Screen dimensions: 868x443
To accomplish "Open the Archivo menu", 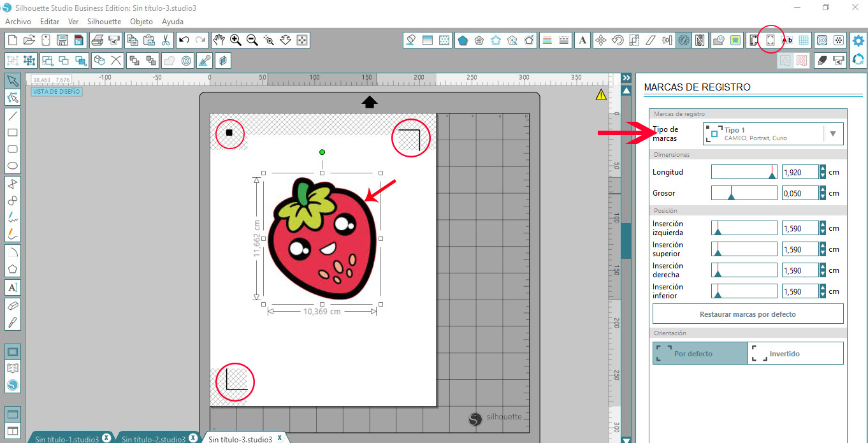I will [18, 21].
